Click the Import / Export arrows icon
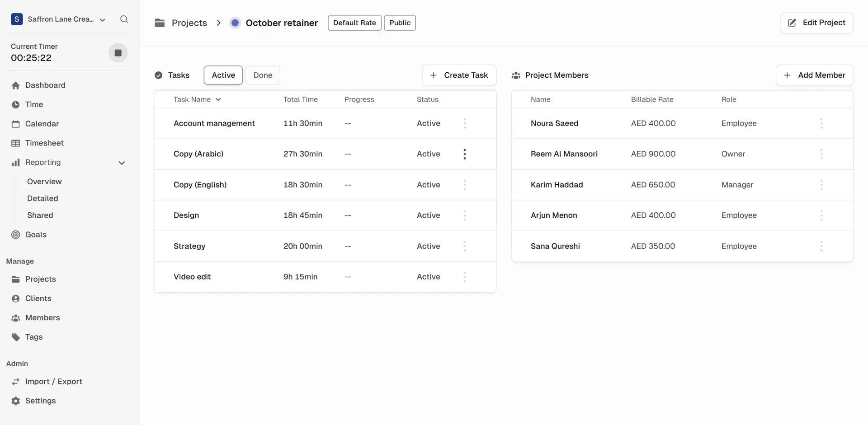This screenshot has height=425, width=868. click(x=16, y=382)
